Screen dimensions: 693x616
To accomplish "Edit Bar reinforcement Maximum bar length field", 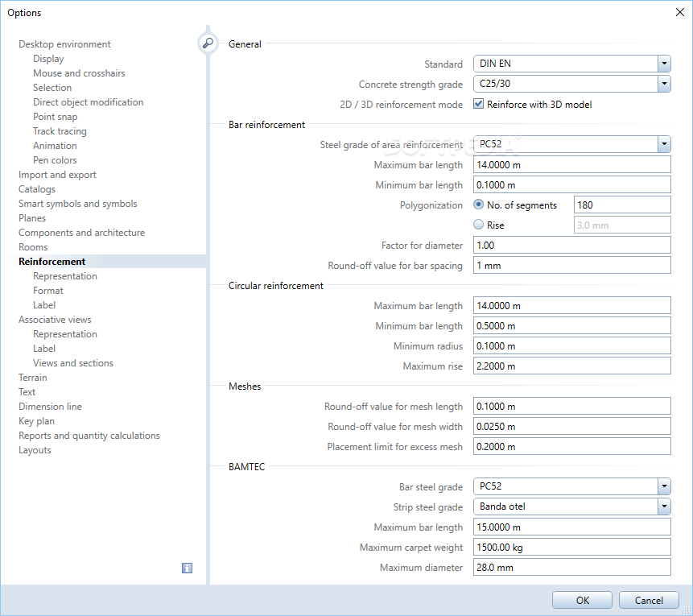I will 572,164.
